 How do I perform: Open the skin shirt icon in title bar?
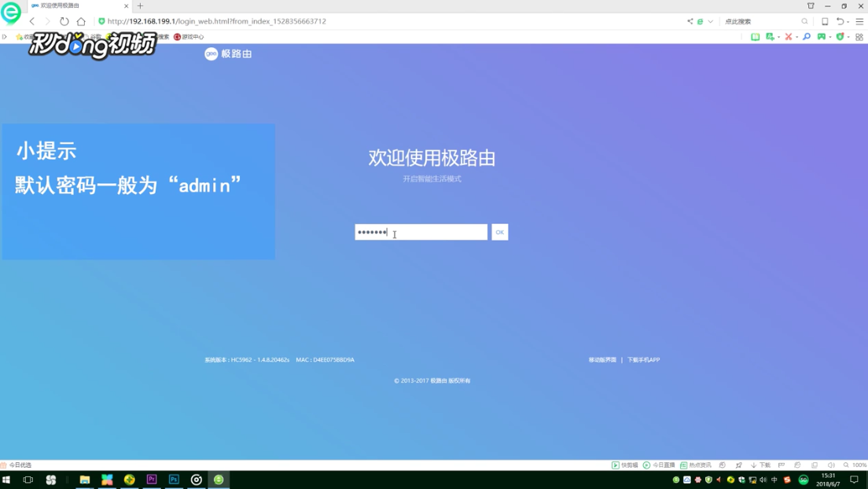click(811, 6)
